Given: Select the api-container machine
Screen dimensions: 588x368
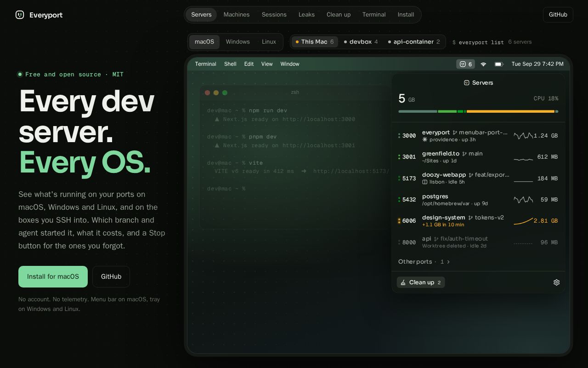Looking at the screenshot, I should [x=414, y=42].
